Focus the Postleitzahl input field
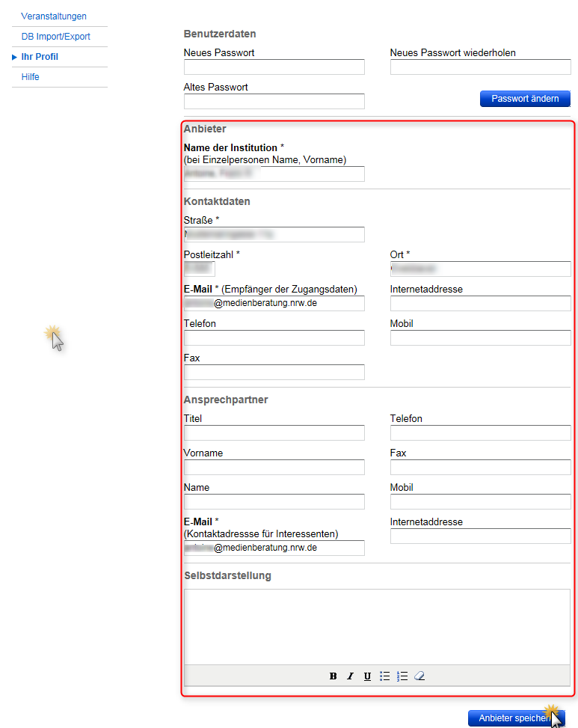This screenshot has width=578, height=728. [x=200, y=269]
